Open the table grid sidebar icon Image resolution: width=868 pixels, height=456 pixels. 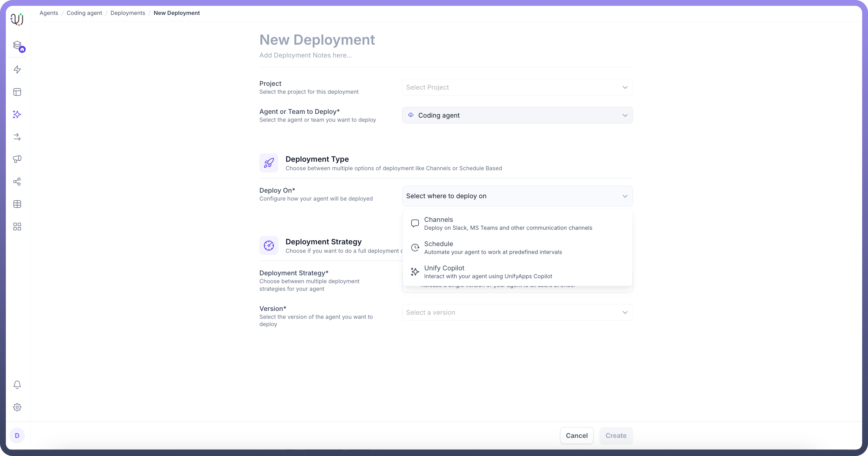click(x=17, y=204)
